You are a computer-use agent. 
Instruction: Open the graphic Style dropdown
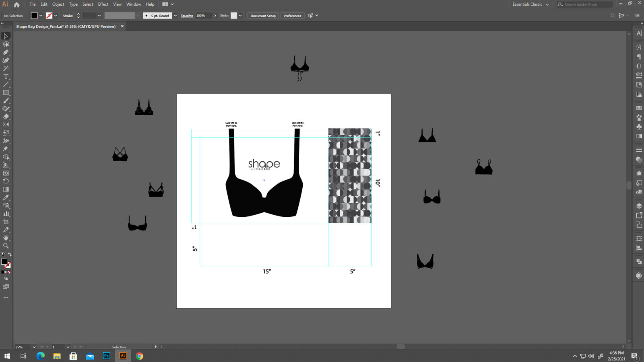[x=240, y=16]
